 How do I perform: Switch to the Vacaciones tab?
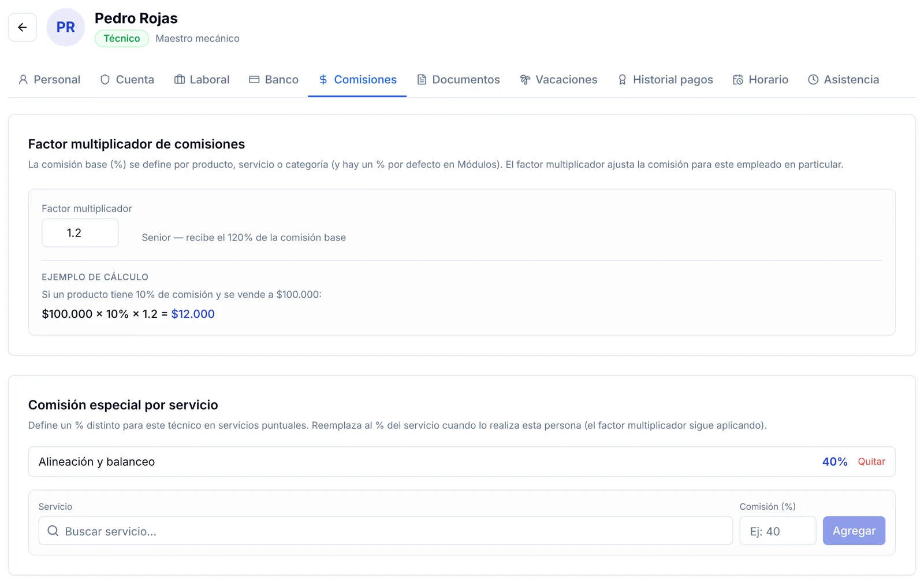pyautogui.click(x=558, y=80)
